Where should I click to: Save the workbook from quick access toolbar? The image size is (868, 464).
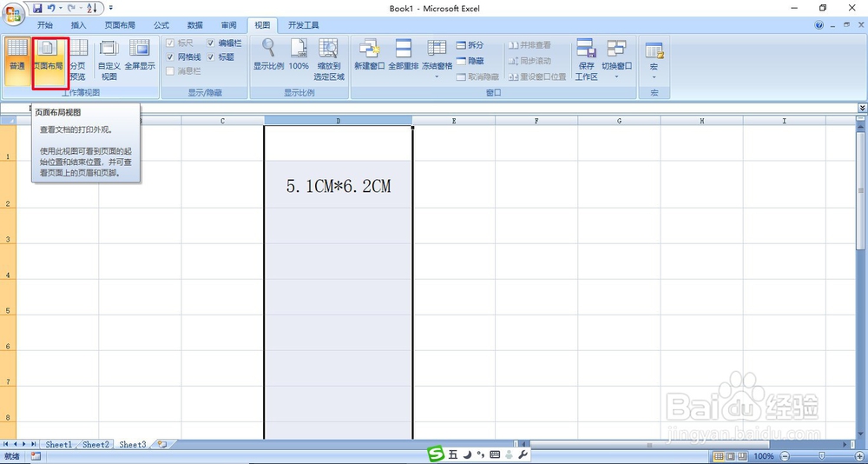point(37,8)
